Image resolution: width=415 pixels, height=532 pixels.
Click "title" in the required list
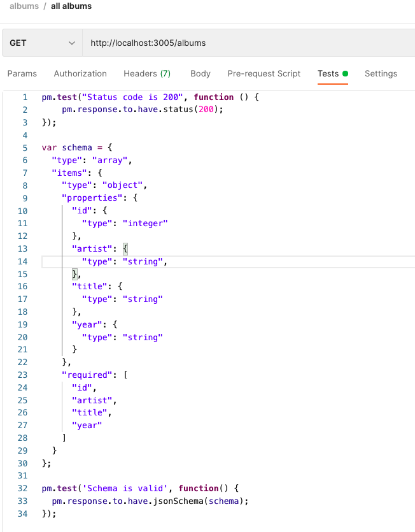[90, 413]
